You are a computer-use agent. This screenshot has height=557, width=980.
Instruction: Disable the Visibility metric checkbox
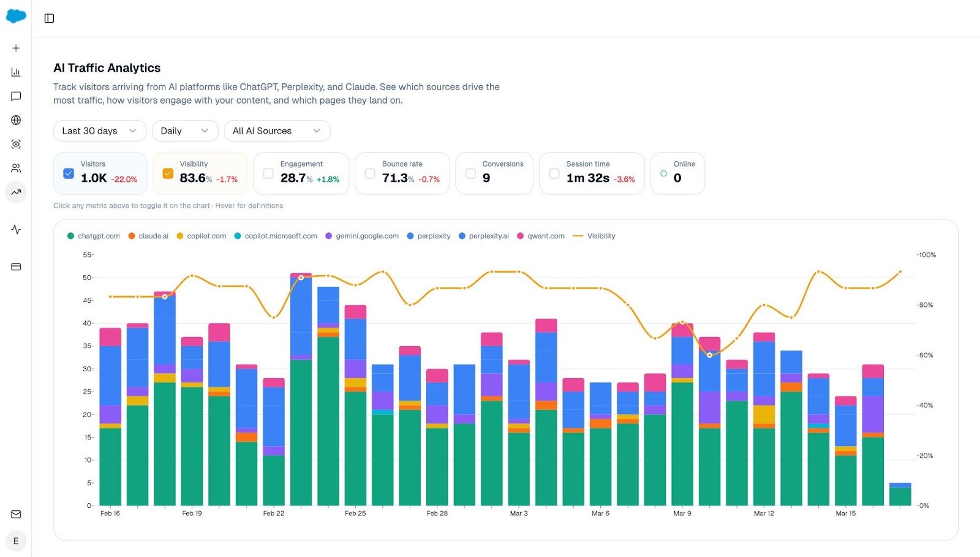168,173
